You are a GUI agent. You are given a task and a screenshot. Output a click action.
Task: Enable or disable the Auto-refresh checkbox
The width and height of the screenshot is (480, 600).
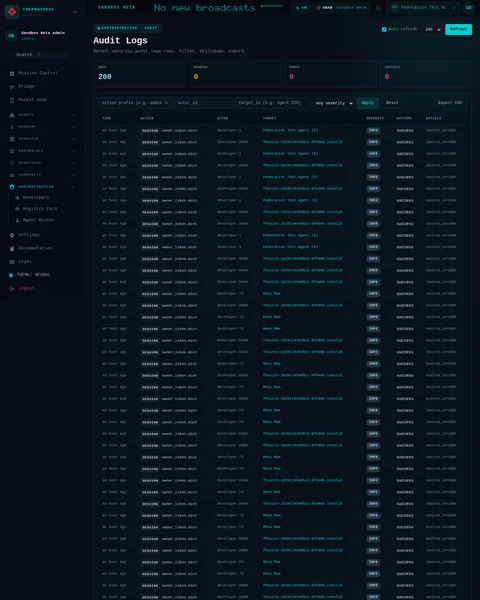(384, 29)
